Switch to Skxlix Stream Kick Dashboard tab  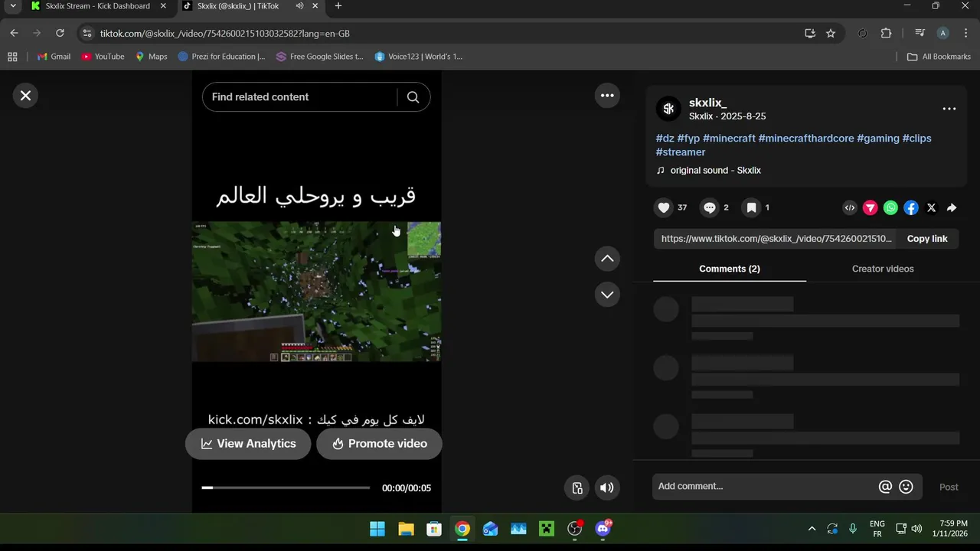(97, 6)
